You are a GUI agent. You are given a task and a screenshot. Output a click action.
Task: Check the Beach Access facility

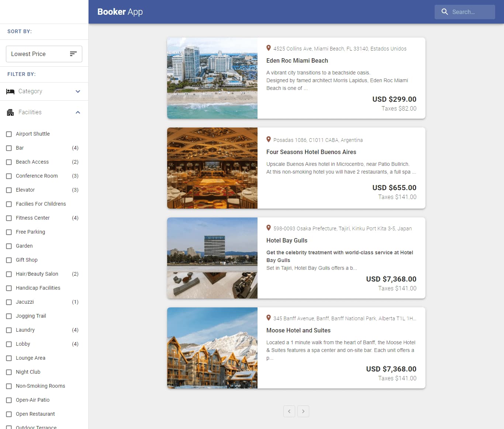[x=9, y=162]
